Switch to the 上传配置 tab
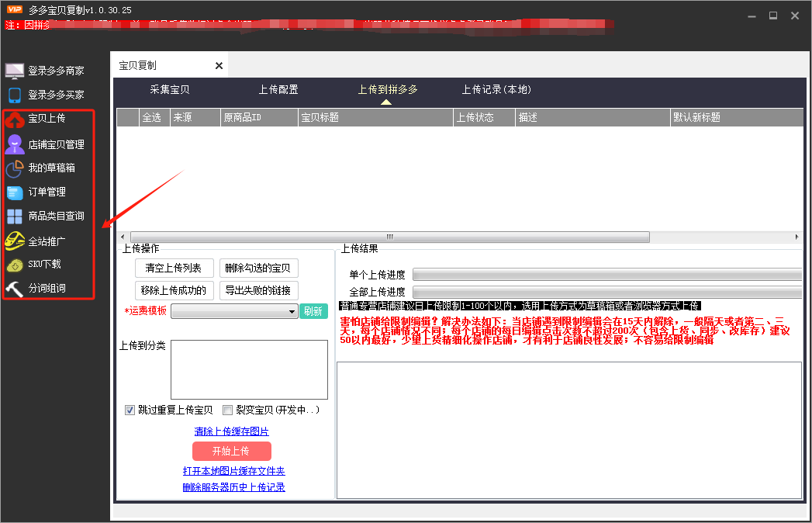This screenshot has width=812, height=523. pyautogui.click(x=278, y=90)
